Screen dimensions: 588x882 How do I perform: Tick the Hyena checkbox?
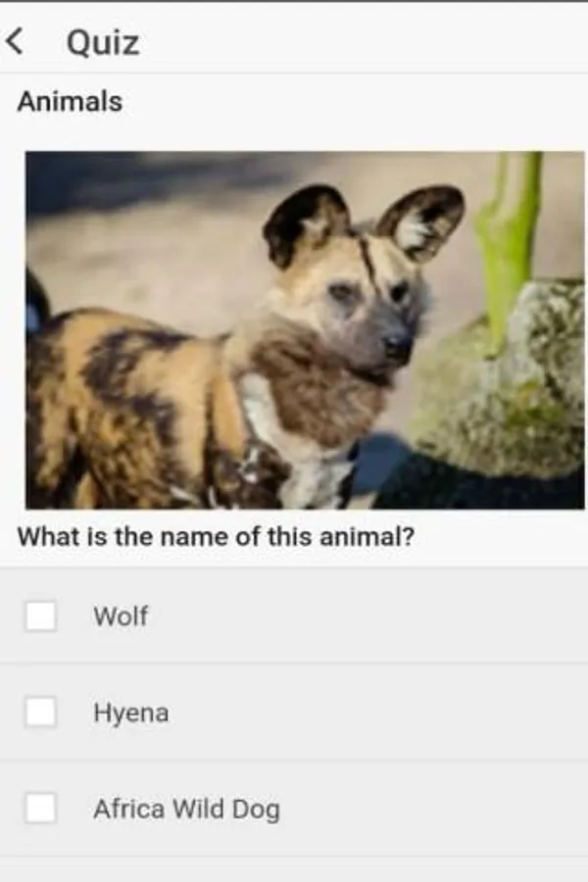(x=40, y=712)
